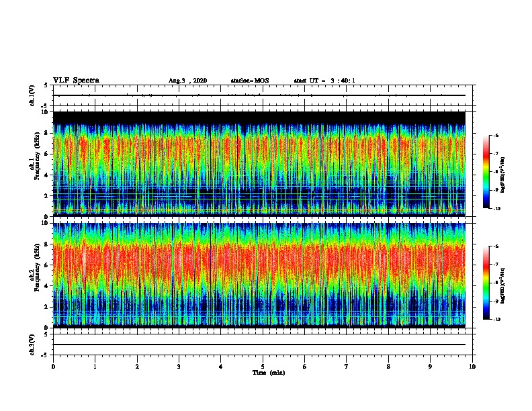Image resolution: width=532 pixels, height=411 pixels.
Task: Click the "4" kHz tick on ch.2 axis
Action: pos(46,286)
